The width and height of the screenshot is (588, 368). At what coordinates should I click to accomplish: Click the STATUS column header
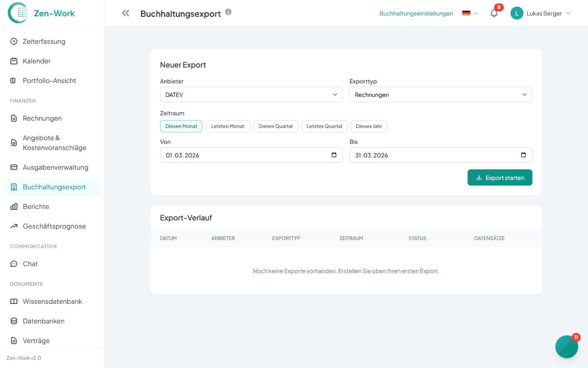click(x=417, y=238)
